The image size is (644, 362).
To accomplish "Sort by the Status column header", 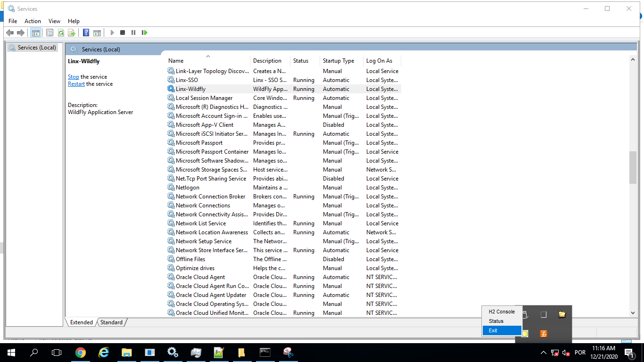I will (305, 61).
